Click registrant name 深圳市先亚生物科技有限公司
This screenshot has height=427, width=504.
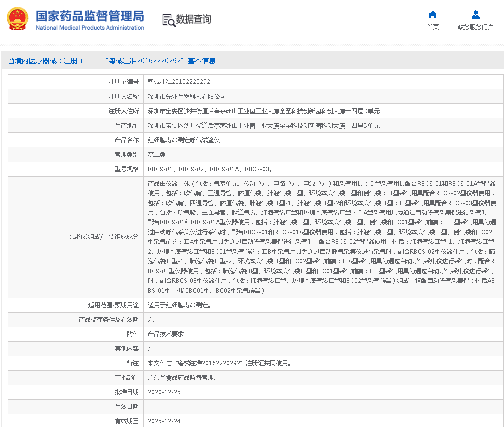(187, 96)
